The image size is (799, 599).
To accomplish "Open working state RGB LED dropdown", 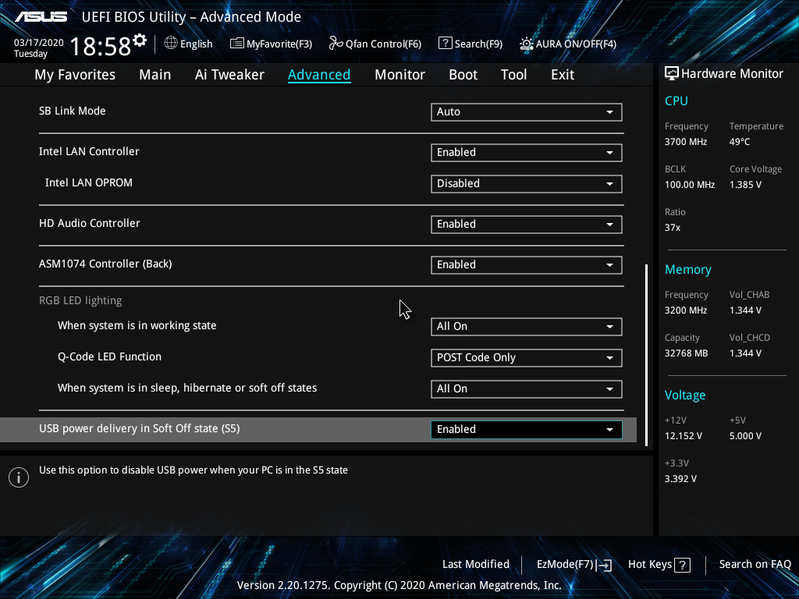I will tap(526, 327).
